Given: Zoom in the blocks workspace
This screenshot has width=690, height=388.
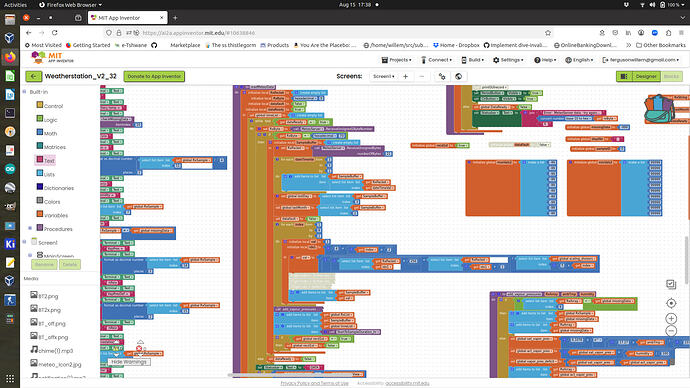Looking at the screenshot, I should tap(671, 318).
